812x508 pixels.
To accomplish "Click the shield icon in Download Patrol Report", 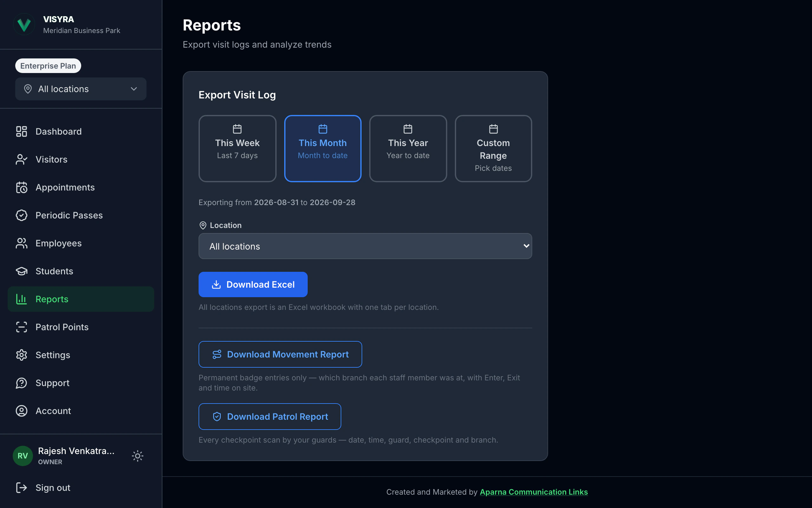I will point(217,416).
